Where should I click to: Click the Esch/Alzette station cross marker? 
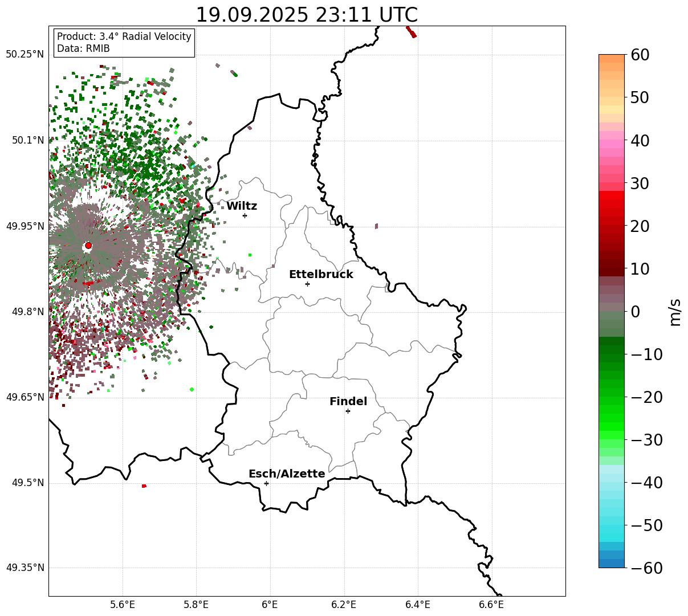(x=266, y=483)
